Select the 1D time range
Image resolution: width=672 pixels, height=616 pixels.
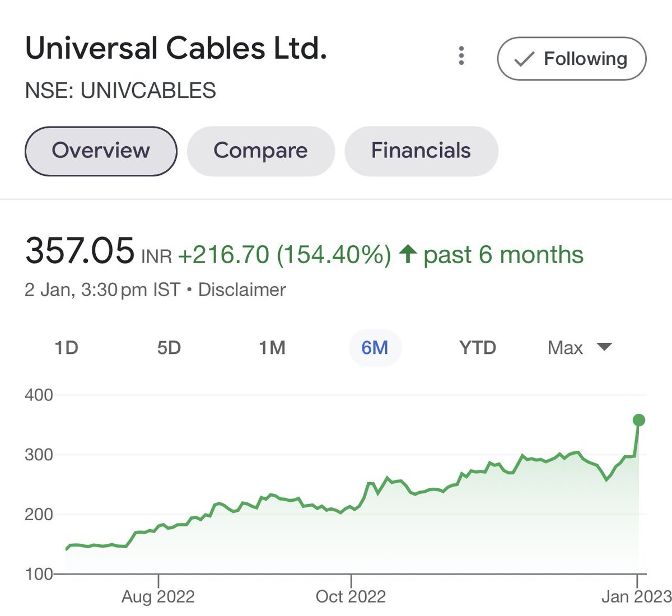(66, 348)
